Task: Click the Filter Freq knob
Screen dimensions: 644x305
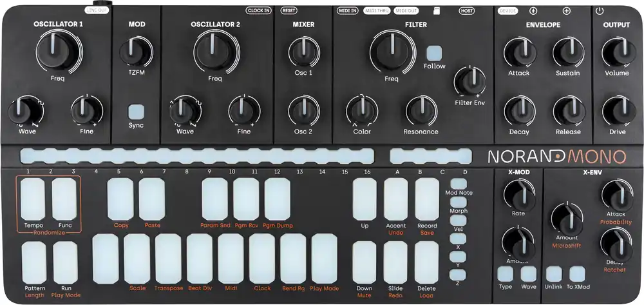Action: (x=392, y=51)
